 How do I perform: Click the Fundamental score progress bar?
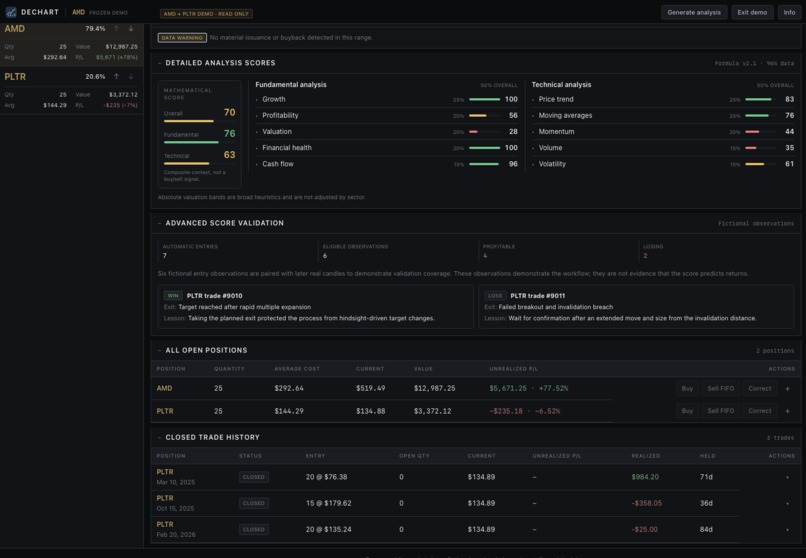coord(199,142)
